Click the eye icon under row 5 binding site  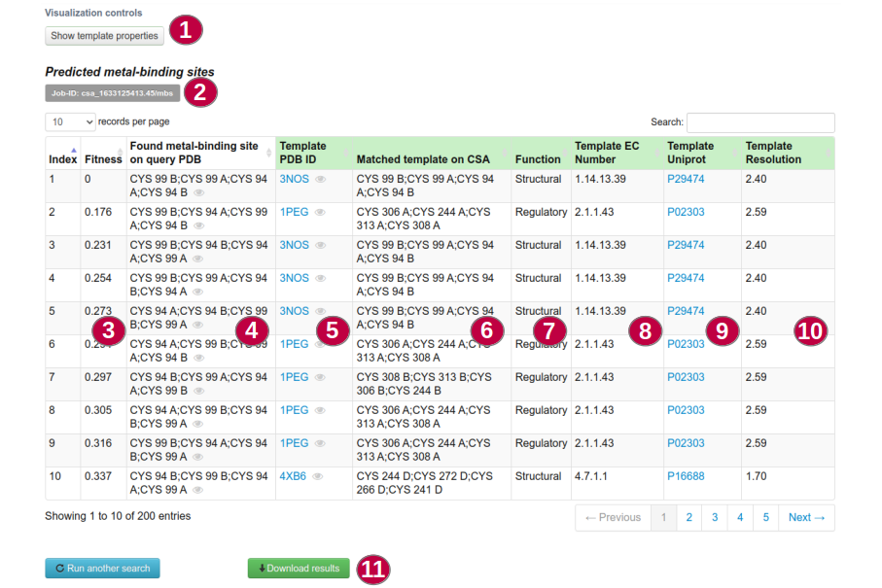199,326
